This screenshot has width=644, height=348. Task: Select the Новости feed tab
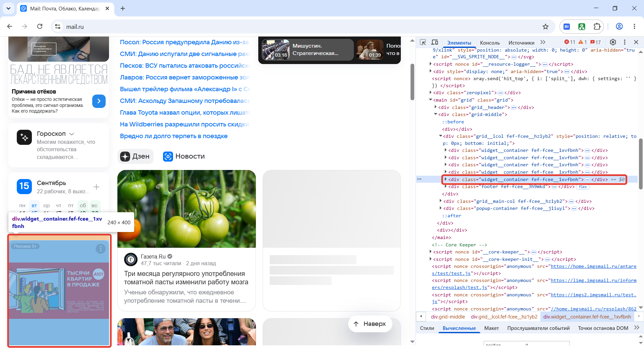click(x=184, y=156)
